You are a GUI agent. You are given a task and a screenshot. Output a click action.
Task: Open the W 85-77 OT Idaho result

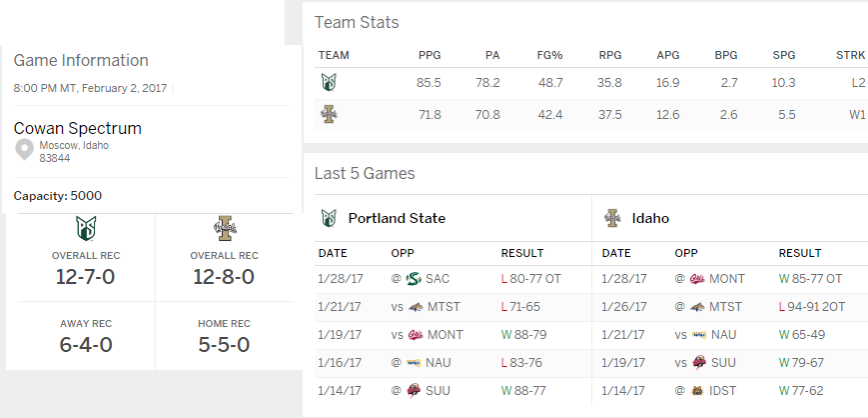point(810,279)
